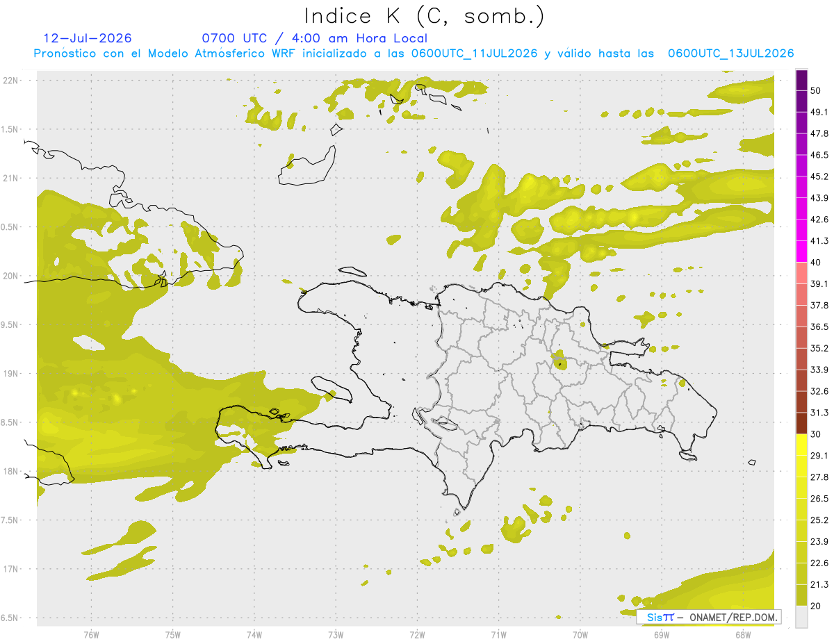834x644 pixels.
Task: Click the "22.6" colorbar value
Action: [819, 563]
